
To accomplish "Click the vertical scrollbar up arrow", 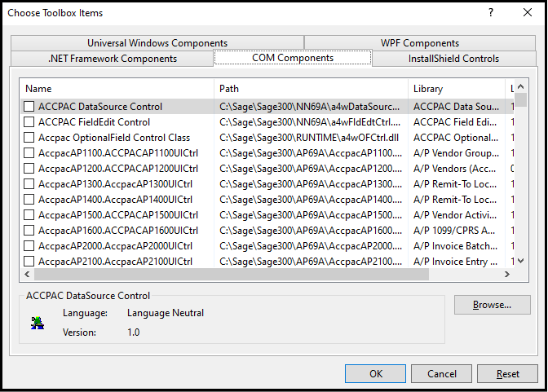I will 521,86.
